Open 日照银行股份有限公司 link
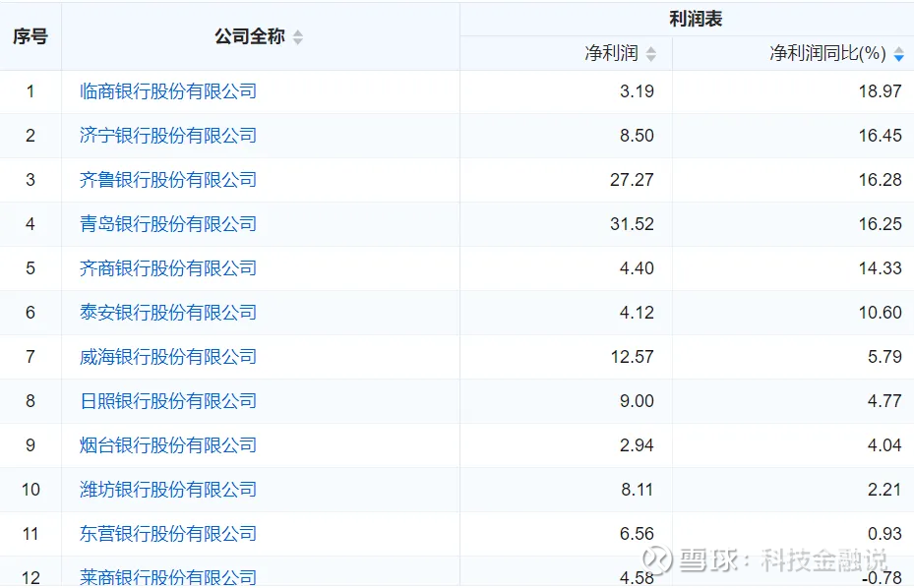The image size is (914, 588). 168,401
